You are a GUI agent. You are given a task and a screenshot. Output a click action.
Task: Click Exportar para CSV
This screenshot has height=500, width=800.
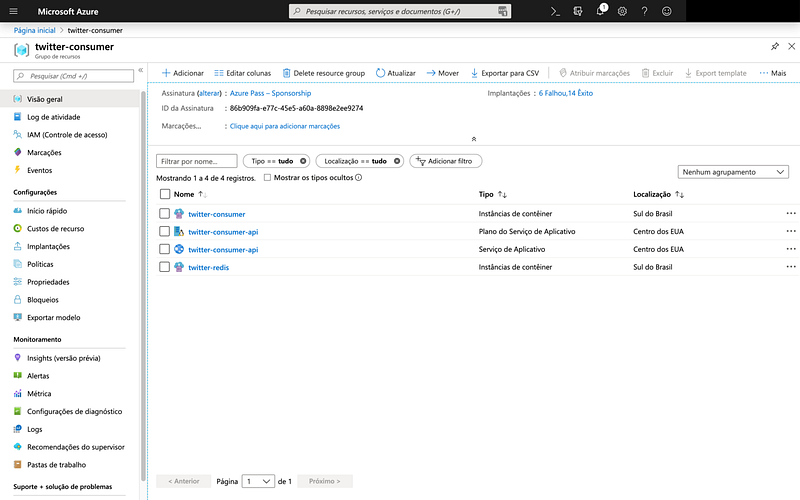(505, 73)
